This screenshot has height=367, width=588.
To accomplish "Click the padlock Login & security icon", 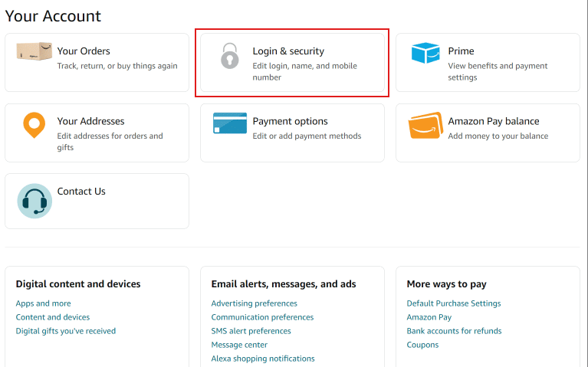I will click(229, 56).
